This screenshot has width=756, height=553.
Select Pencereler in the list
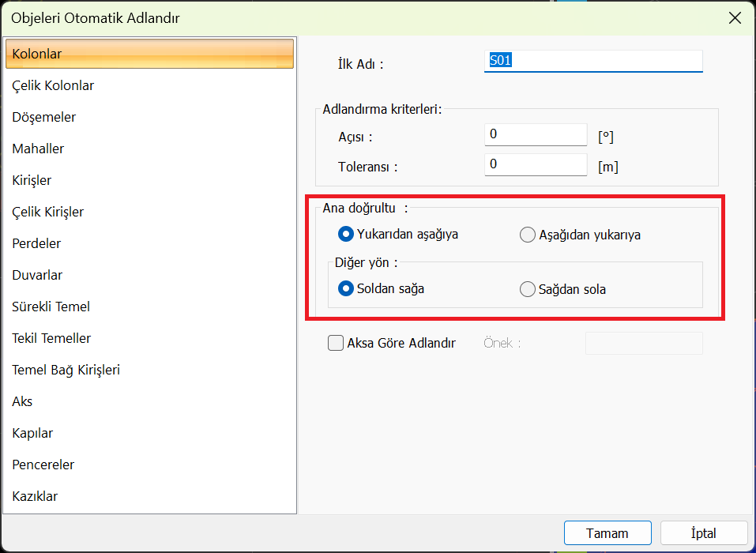coord(43,465)
